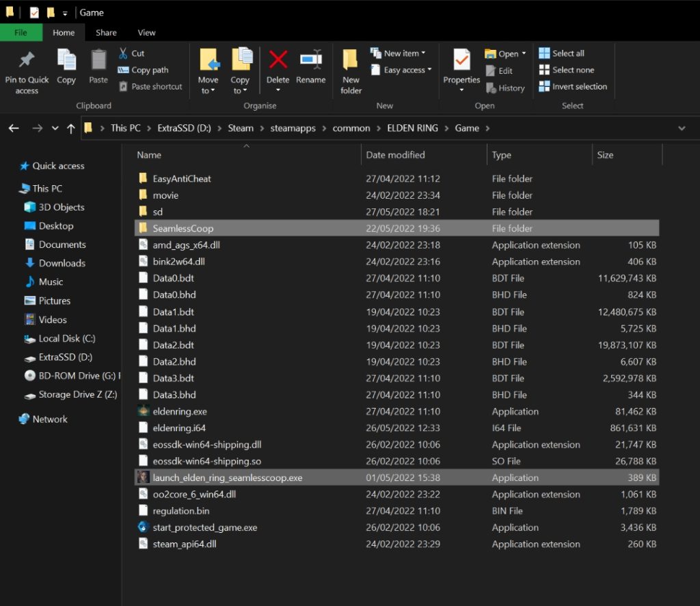
Task: Select the Data2.bdt file
Action: (x=396, y=345)
